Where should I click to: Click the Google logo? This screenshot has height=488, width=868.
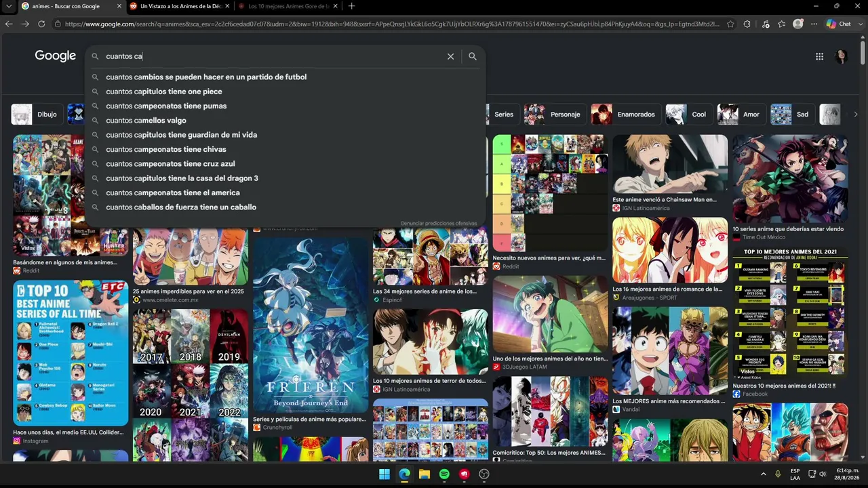click(x=56, y=56)
